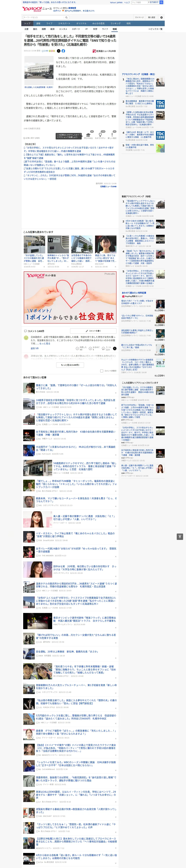186x868 pixels.
Task: Click the Yahoo! JAPAN News logo
Action: tap(37, 9)
